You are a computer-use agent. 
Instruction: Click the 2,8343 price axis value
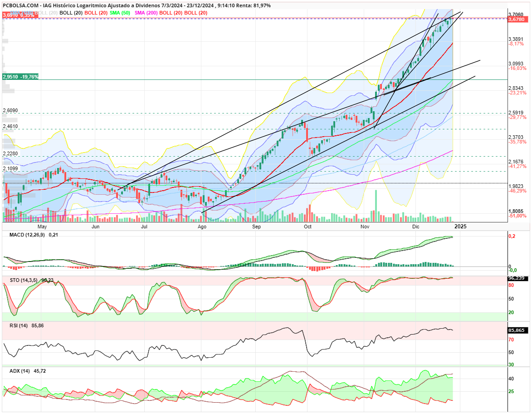click(516, 88)
